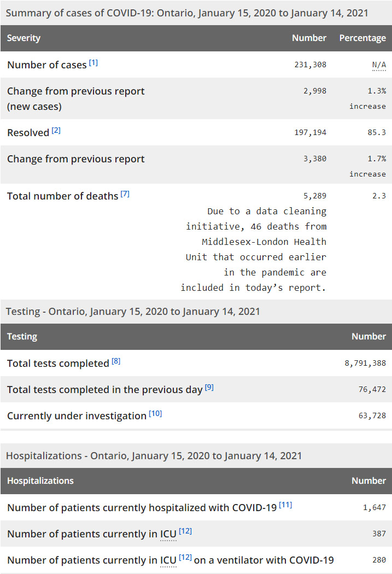The width and height of the screenshot is (392, 574).
Task: Select the 8,791,388 total tests value
Action: pyautogui.click(x=363, y=363)
